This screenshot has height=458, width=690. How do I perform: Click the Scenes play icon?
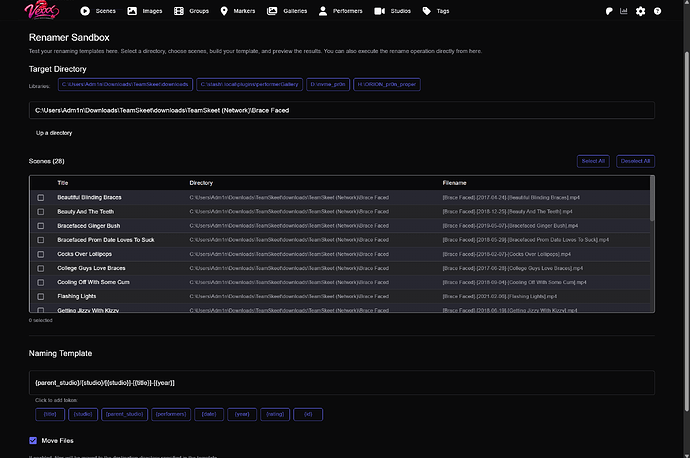click(85, 11)
